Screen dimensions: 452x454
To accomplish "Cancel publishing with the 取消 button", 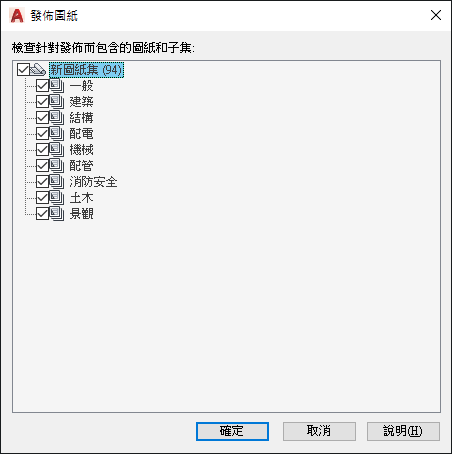I will (319, 431).
